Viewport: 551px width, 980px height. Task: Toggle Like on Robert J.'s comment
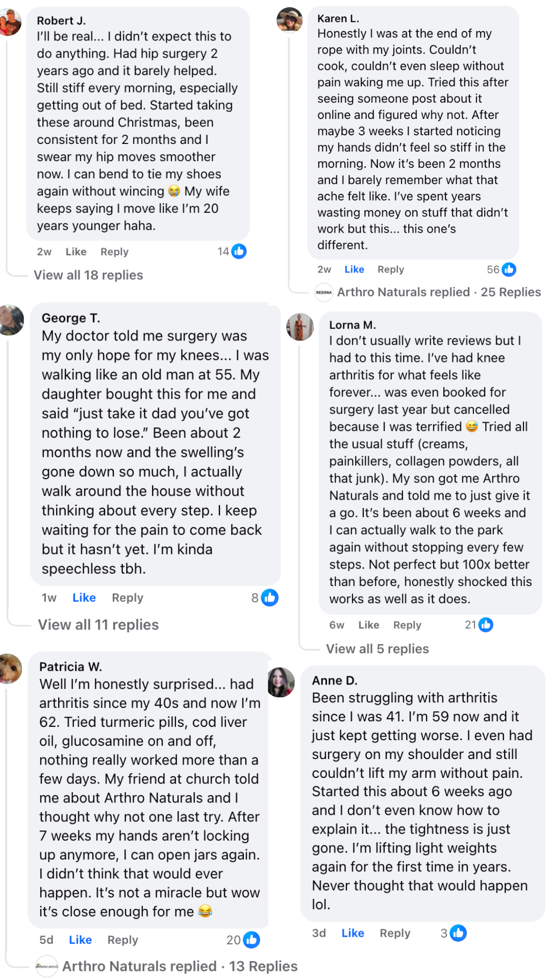[76, 252]
